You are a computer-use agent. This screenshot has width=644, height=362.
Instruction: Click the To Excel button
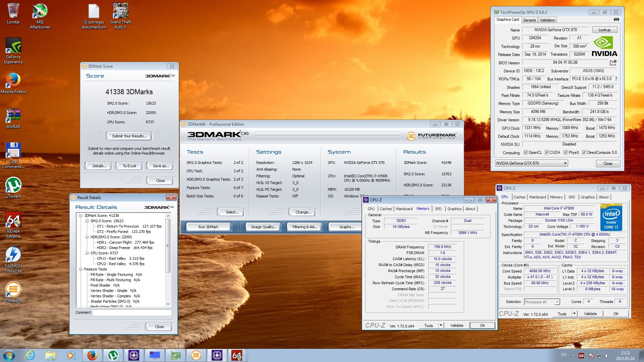point(129,166)
